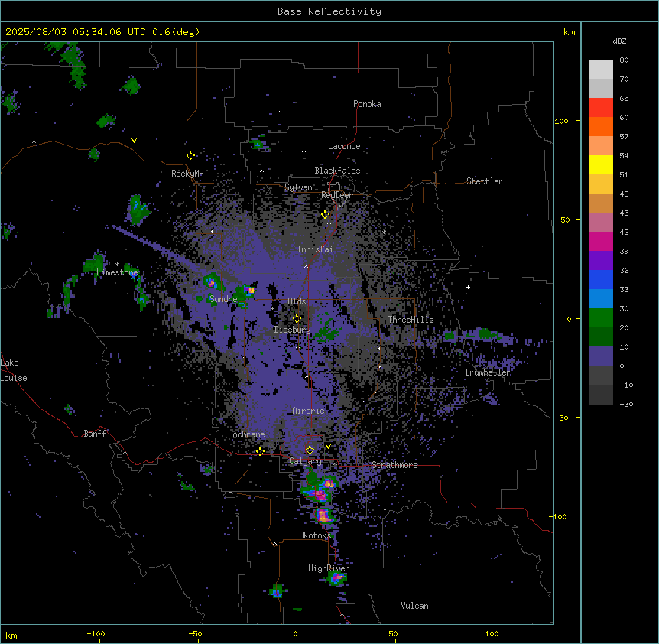Click the 50 tick on the bottom axis
The width and height of the screenshot is (659, 644).
tap(394, 633)
